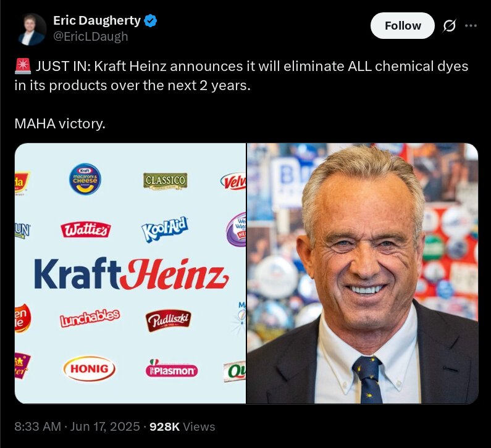
Task: Click the Wattie's logo in image
Action: pyautogui.click(x=85, y=230)
